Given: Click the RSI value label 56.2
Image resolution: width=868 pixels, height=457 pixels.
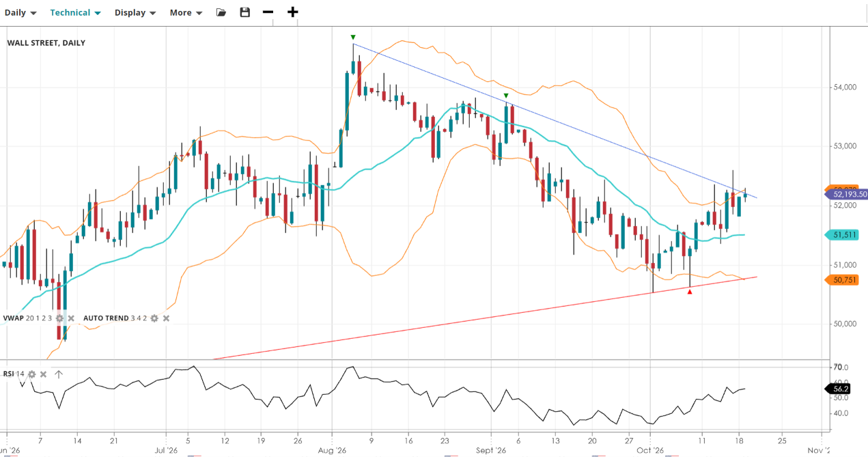Looking at the screenshot, I should pos(839,389).
